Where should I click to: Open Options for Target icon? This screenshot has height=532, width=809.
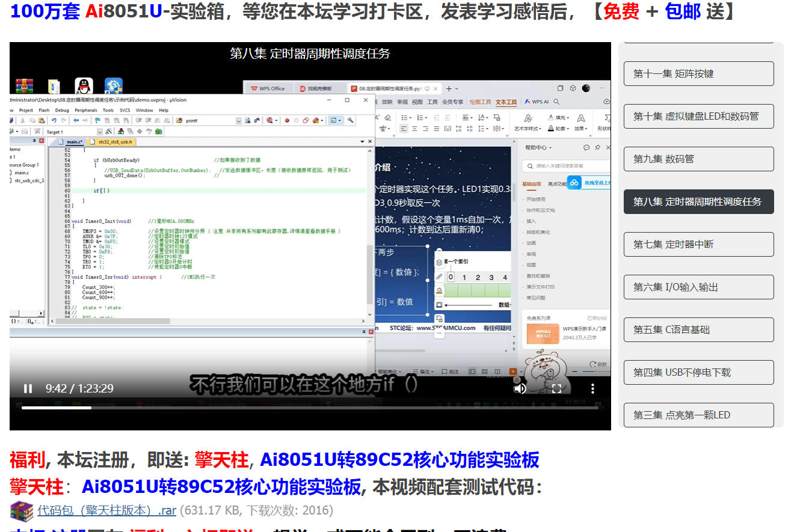pos(109,132)
